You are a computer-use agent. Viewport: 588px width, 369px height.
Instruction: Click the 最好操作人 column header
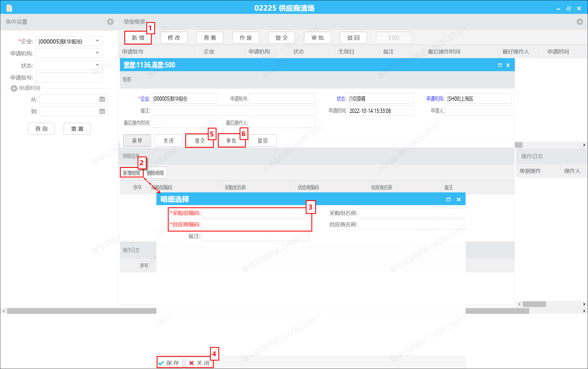(521, 52)
